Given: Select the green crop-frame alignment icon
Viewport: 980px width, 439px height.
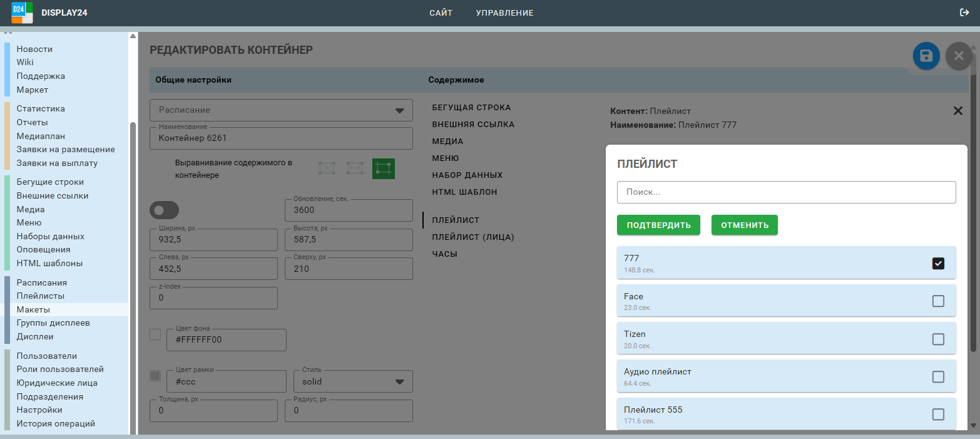Looking at the screenshot, I should click(x=383, y=168).
